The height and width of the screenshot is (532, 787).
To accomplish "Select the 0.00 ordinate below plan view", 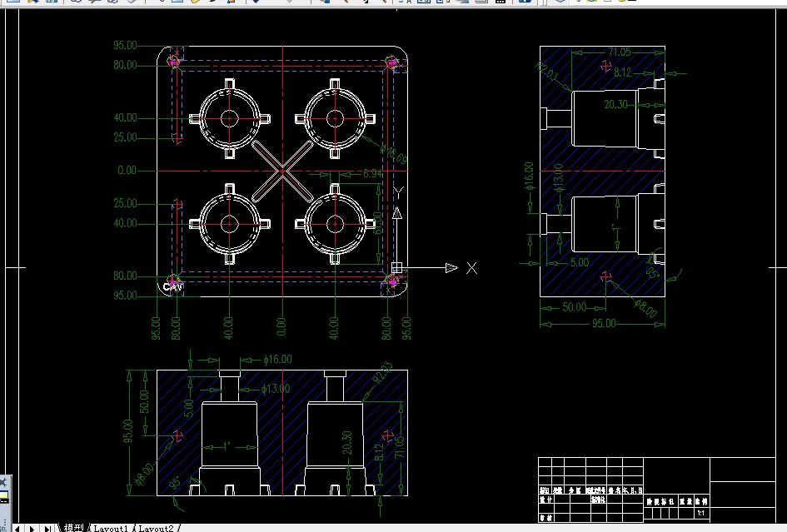I will coord(281,326).
